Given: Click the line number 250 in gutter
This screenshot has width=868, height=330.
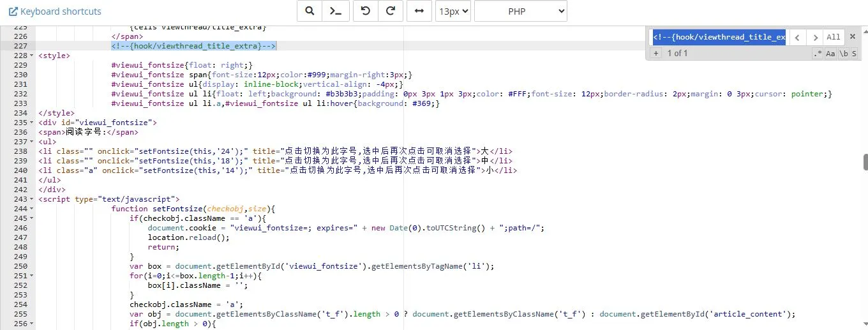Looking at the screenshot, I should coord(20,266).
